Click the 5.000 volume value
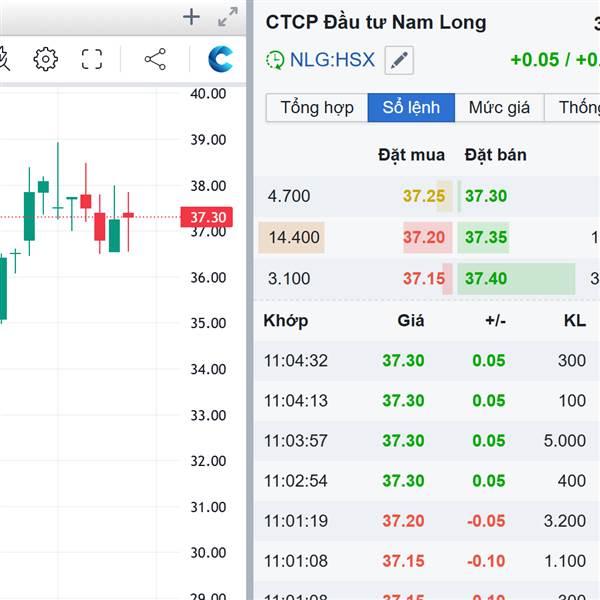 565,441
